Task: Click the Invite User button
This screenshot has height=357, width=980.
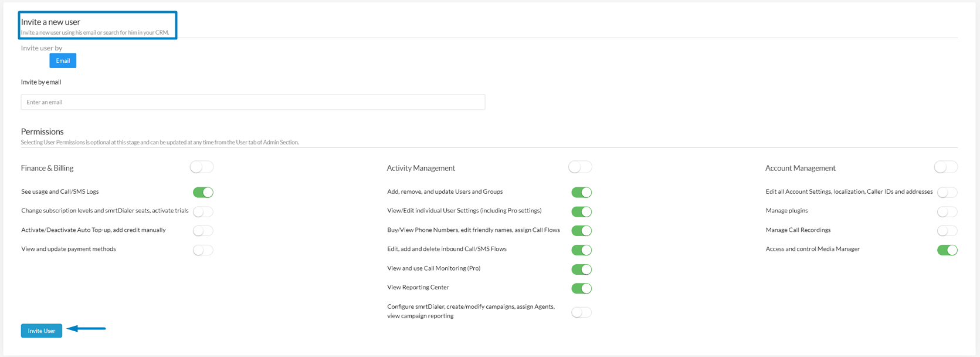Action: pyautogui.click(x=42, y=331)
